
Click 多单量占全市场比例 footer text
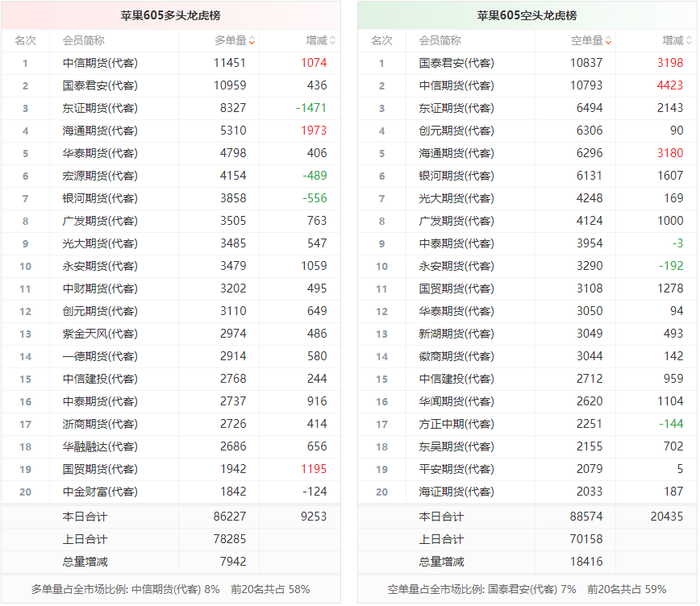(126, 590)
